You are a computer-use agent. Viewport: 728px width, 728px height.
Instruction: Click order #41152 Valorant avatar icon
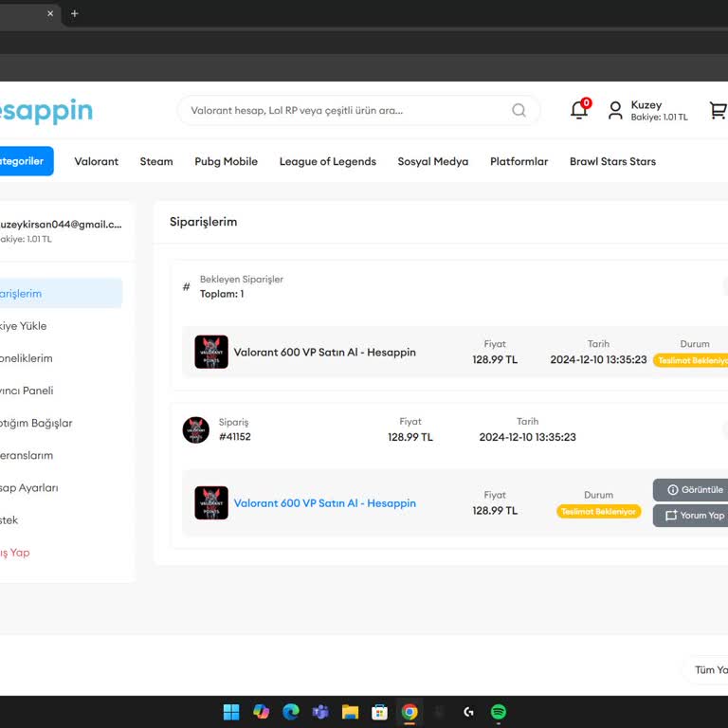point(195,429)
